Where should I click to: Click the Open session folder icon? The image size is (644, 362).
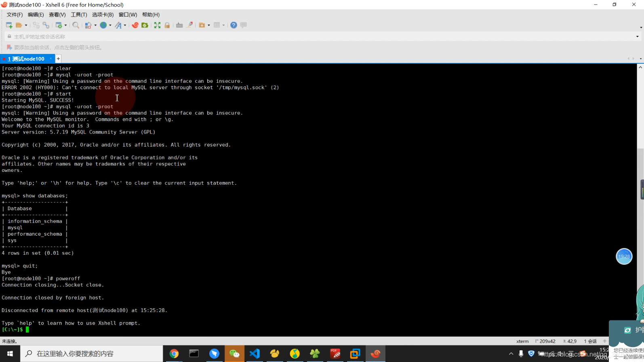(19, 25)
